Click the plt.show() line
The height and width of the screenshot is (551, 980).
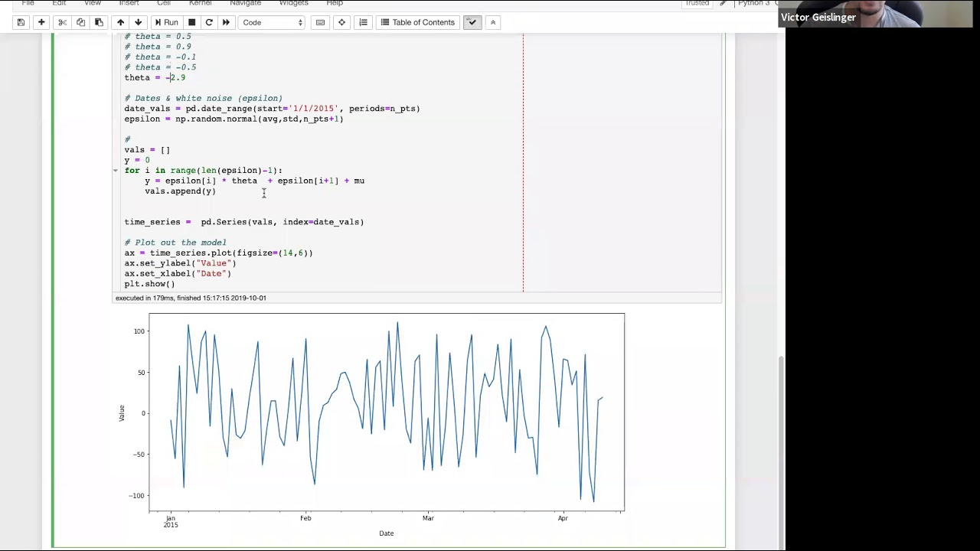[150, 284]
